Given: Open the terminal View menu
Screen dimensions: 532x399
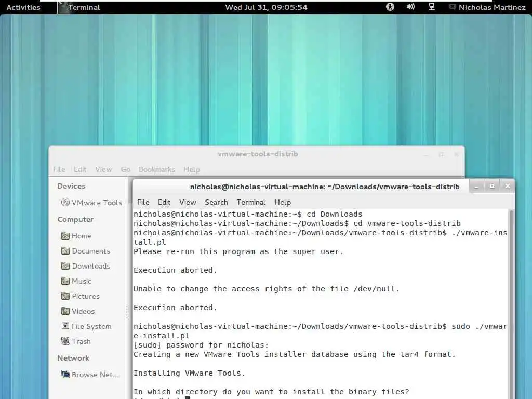Looking at the screenshot, I should [x=188, y=202].
